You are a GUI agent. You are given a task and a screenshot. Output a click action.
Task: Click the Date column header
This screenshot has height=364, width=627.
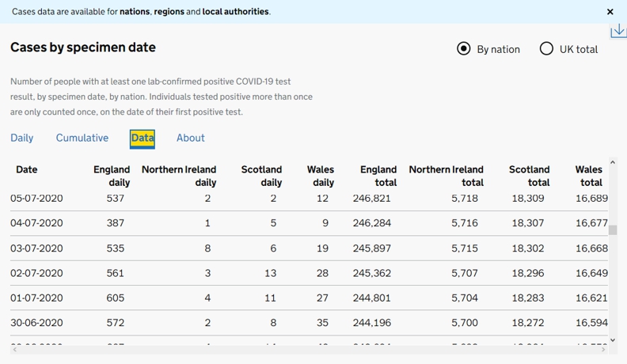tap(27, 169)
